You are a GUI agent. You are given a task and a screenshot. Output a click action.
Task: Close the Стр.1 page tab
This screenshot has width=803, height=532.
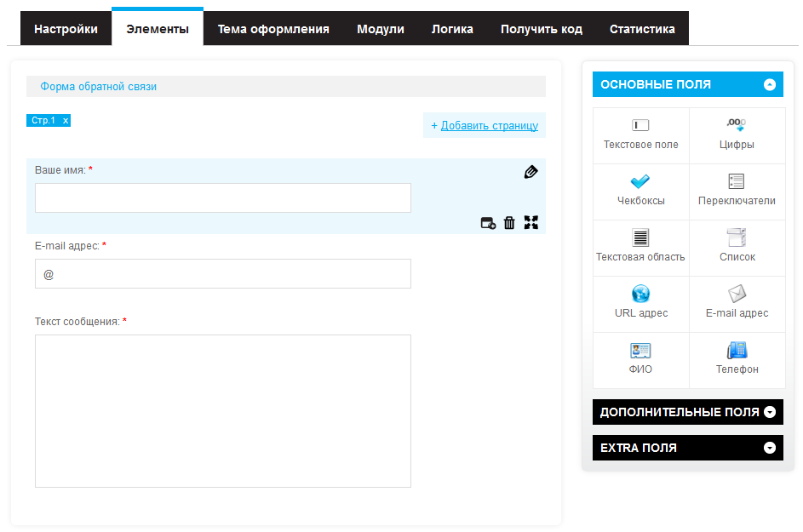(66, 121)
